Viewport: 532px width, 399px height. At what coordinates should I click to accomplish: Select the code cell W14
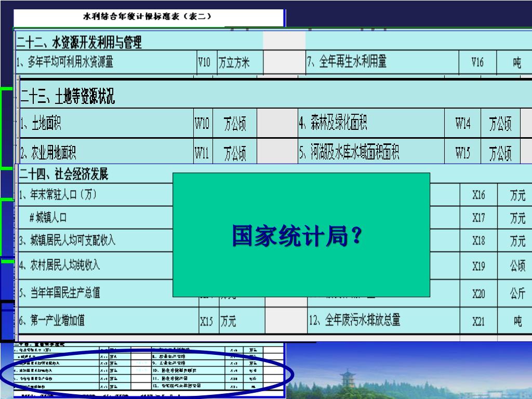click(463, 123)
